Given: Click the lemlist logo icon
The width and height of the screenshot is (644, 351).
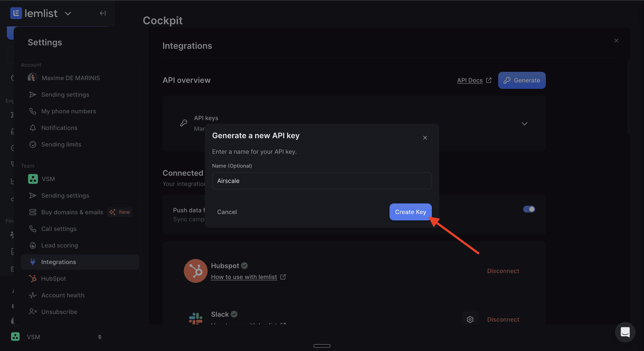Looking at the screenshot, I should click(16, 13).
